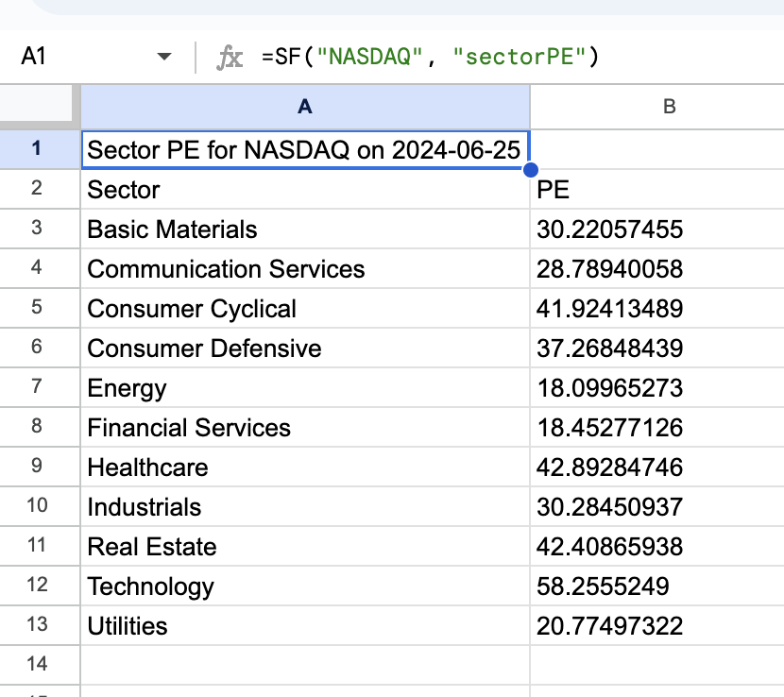This screenshot has height=697, width=784.
Task: Select row 6 header
Action: click(40, 348)
